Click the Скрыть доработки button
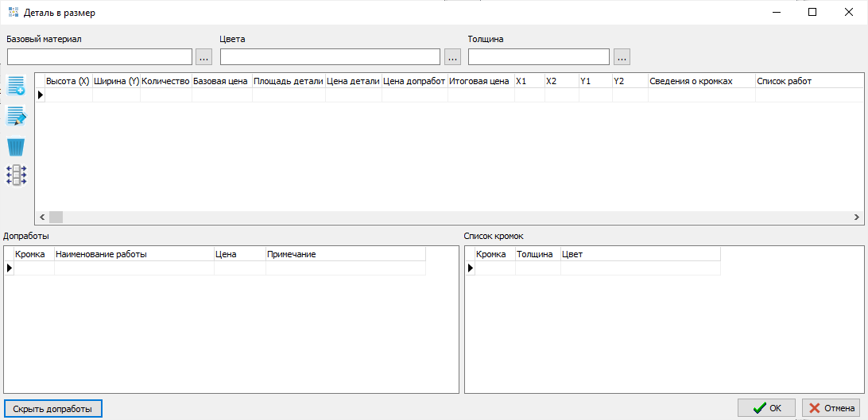Screen dimensions: 868x420 point(52,409)
